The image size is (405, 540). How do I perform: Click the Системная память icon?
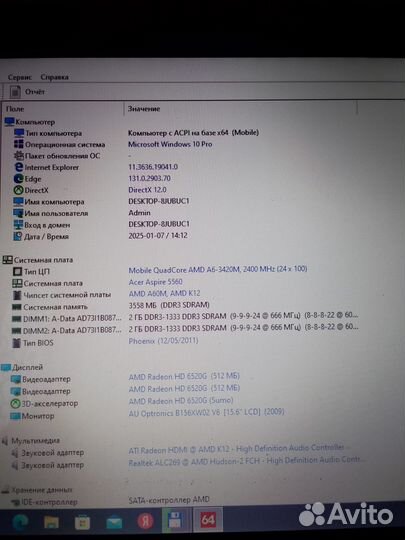[x=17, y=307]
